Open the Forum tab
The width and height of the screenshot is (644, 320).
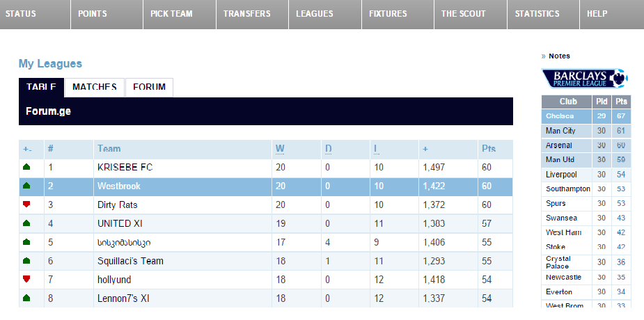coord(149,87)
